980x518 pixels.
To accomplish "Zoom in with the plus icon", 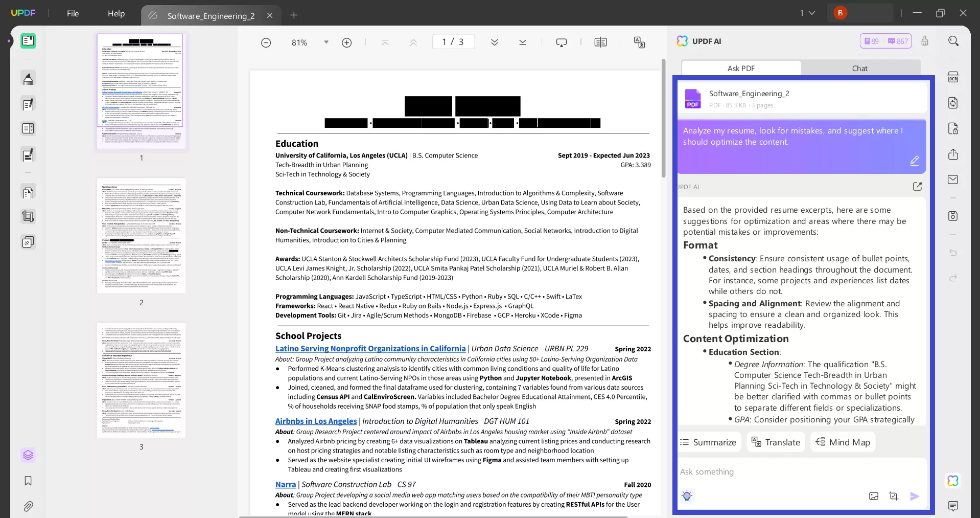I will (x=346, y=42).
